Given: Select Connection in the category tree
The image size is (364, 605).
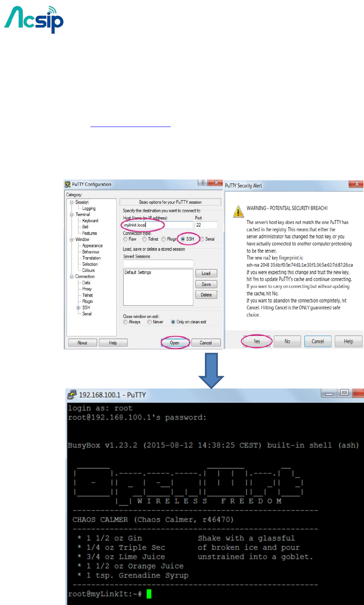Looking at the screenshot, I should click(85, 276).
